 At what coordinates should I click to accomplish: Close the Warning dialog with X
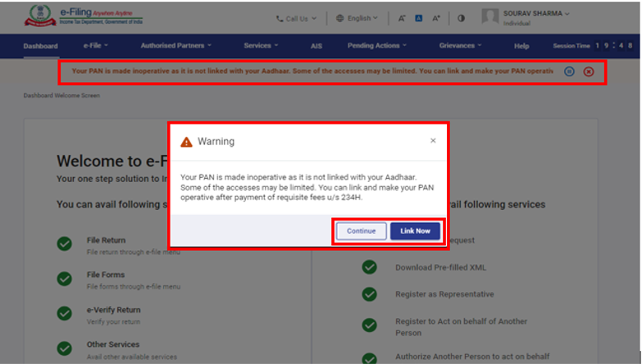(433, 141)
